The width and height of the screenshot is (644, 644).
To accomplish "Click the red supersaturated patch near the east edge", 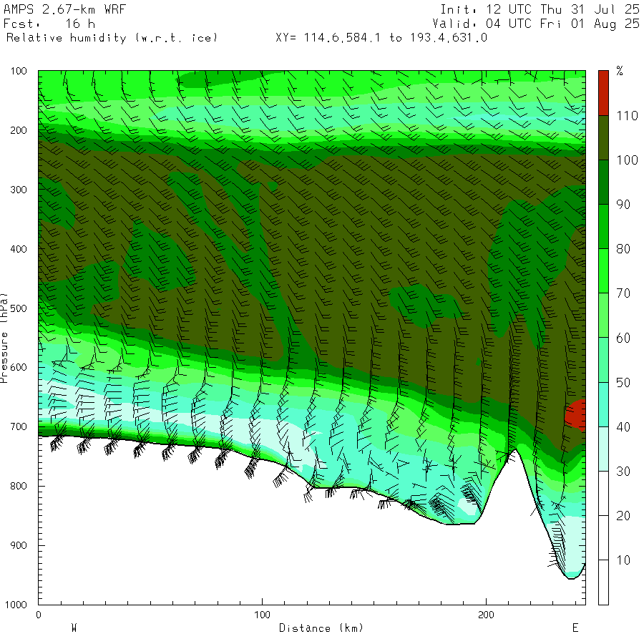I will point(576,415).
